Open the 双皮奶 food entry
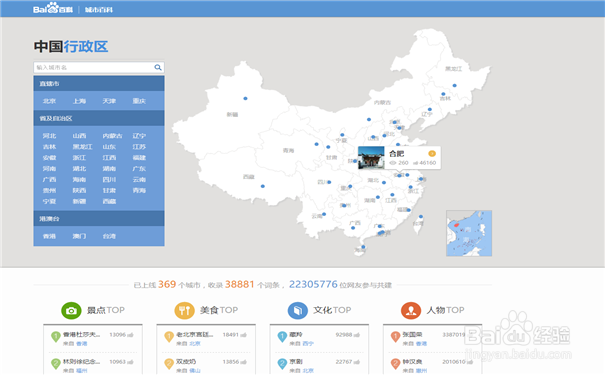This screenshot has height=375, width=605. click(186, 361)
